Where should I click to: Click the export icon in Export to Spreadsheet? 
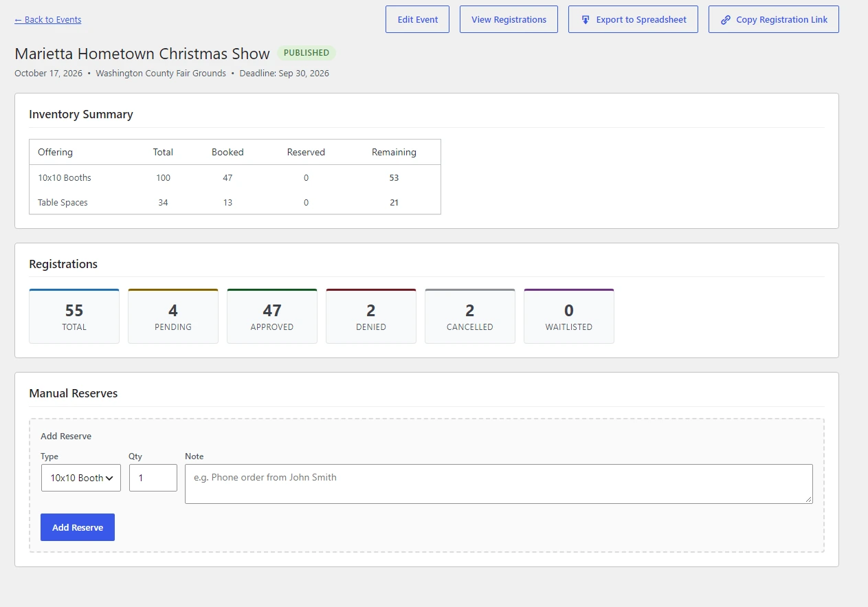point(586,20)
